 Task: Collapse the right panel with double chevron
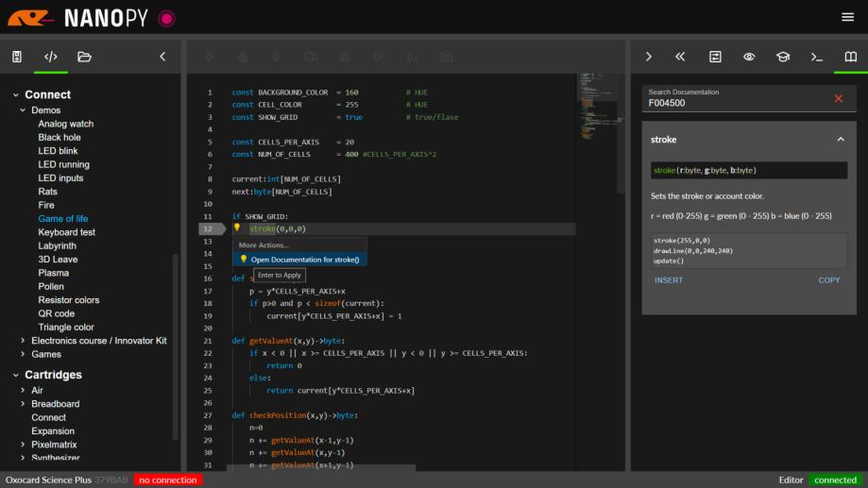tap(680, 57)
